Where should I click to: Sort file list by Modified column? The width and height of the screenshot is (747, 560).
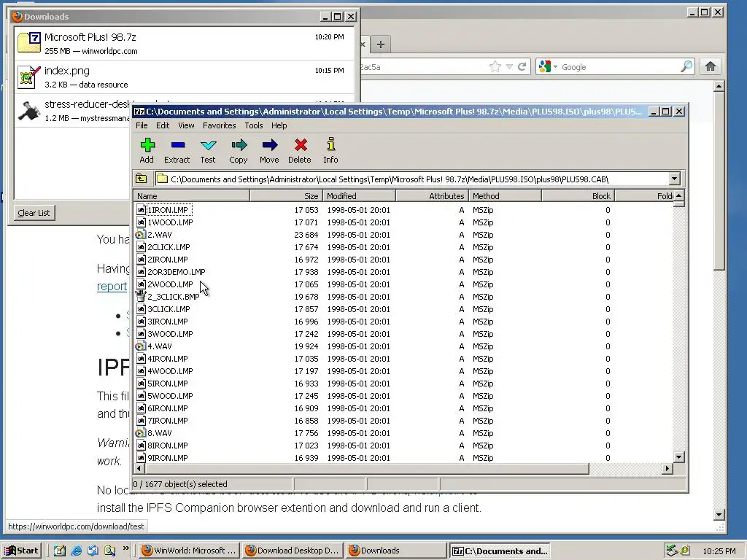359,195
